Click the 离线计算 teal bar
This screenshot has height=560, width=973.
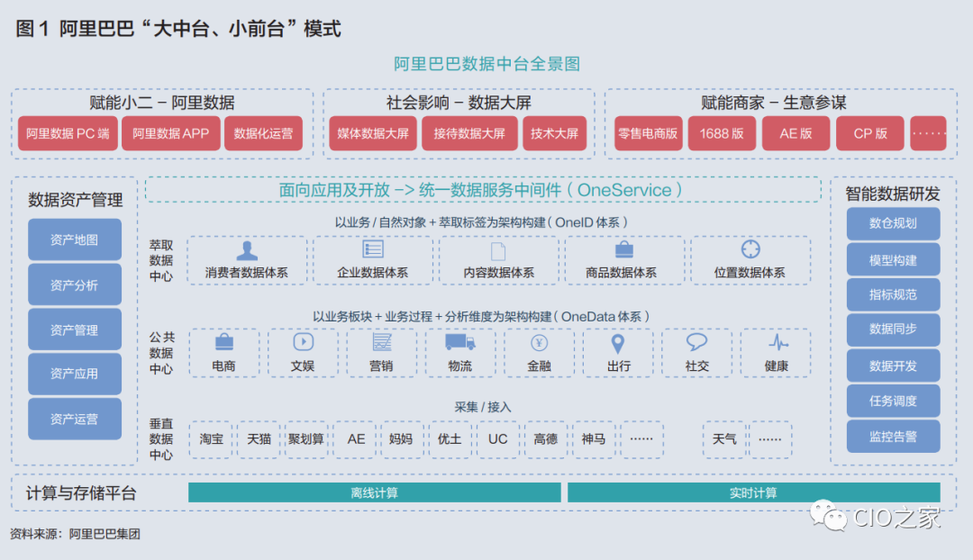(374, 492)
